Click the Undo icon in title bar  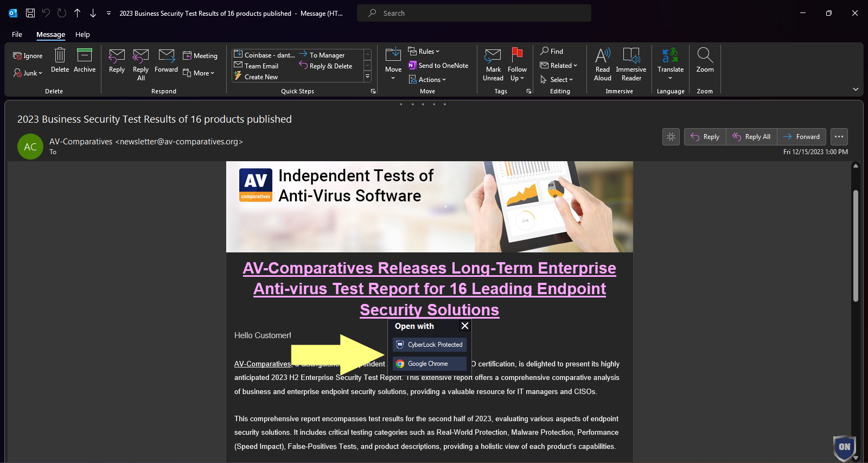click(46, 13)
